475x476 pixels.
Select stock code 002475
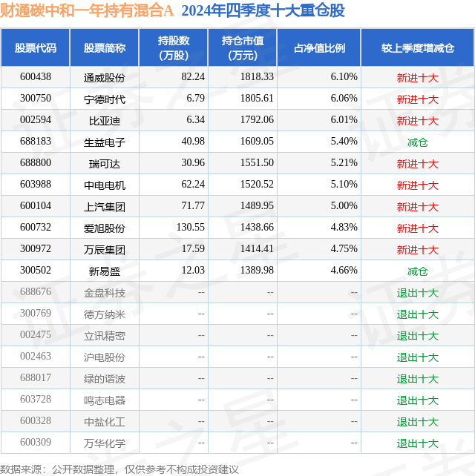point(36,335)
